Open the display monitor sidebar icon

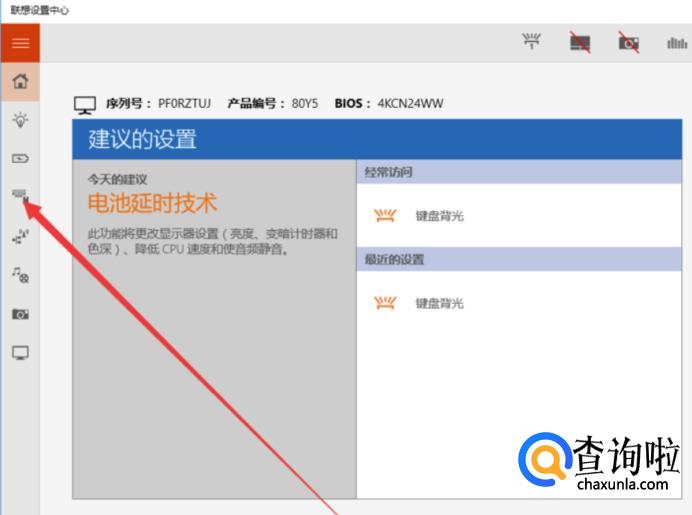point(20,353)
